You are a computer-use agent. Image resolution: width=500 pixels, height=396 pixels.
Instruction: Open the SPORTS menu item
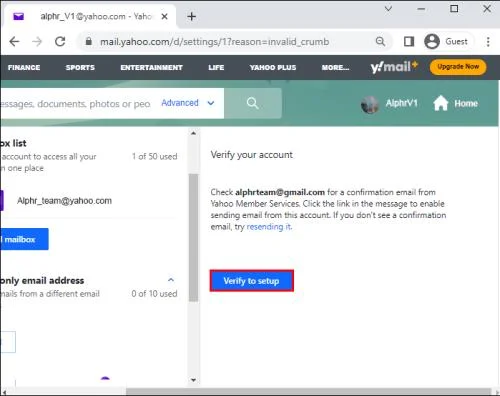pyautogui.click(x=80, y=67)
